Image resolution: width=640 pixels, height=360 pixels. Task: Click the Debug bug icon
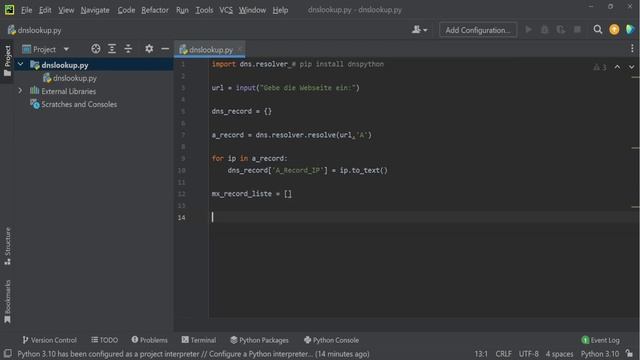(x=544, y=29)
